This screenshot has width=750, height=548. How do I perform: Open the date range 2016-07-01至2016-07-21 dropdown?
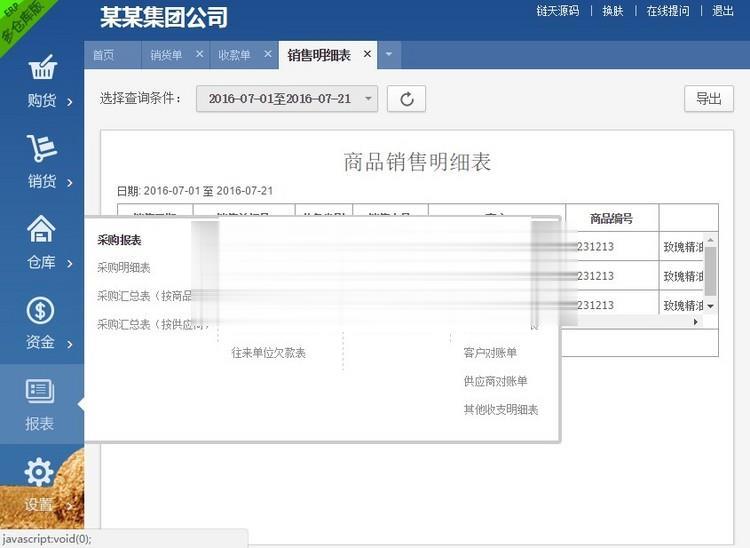tap(287, 99)
